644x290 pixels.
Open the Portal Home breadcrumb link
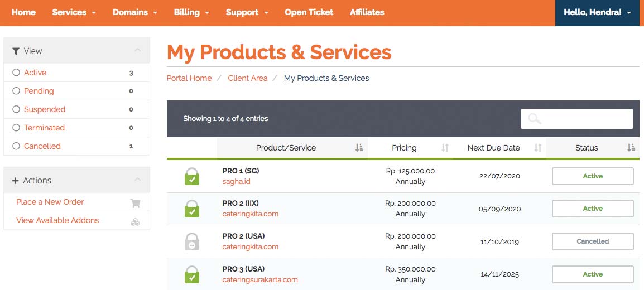tap(189, 78)
